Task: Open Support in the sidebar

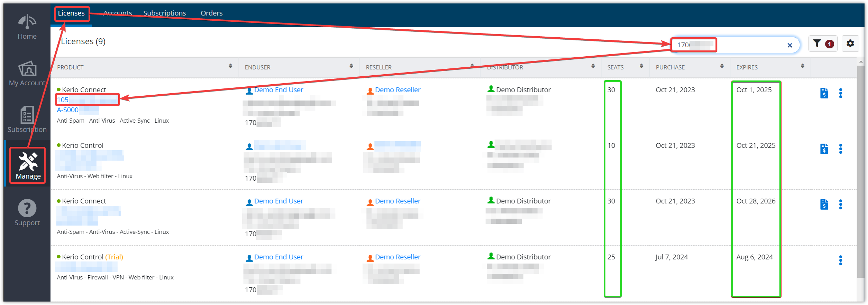Action: click(x=27, y=213)
